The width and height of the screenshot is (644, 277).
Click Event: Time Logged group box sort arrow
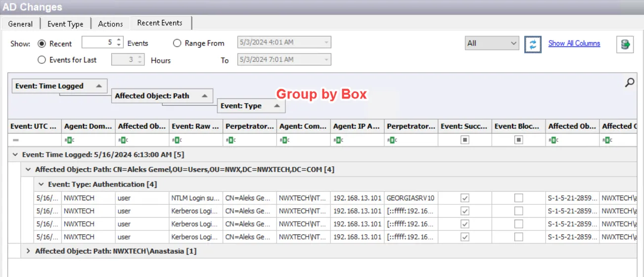[x=98, y=86]
